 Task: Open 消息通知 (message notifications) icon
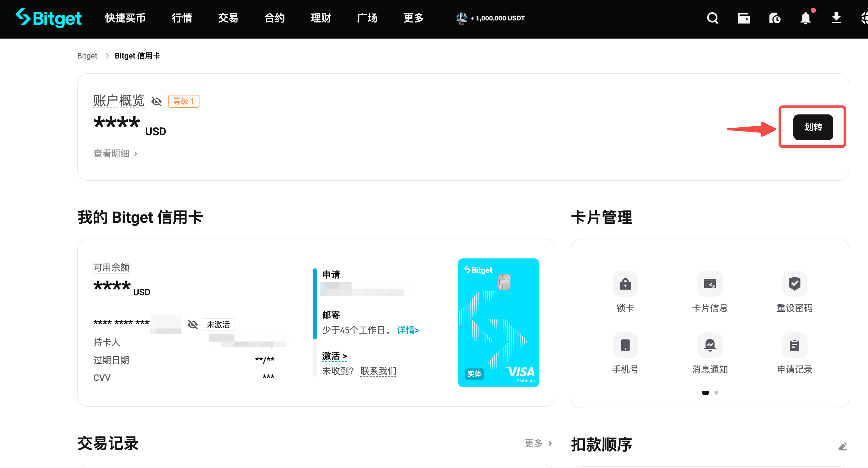click(x=710, y=345)
